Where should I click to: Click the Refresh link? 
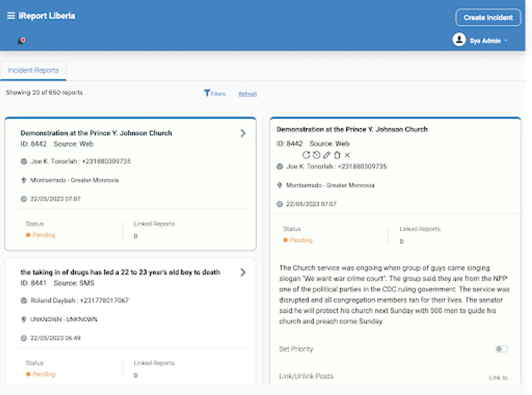(x=248, y=94)
